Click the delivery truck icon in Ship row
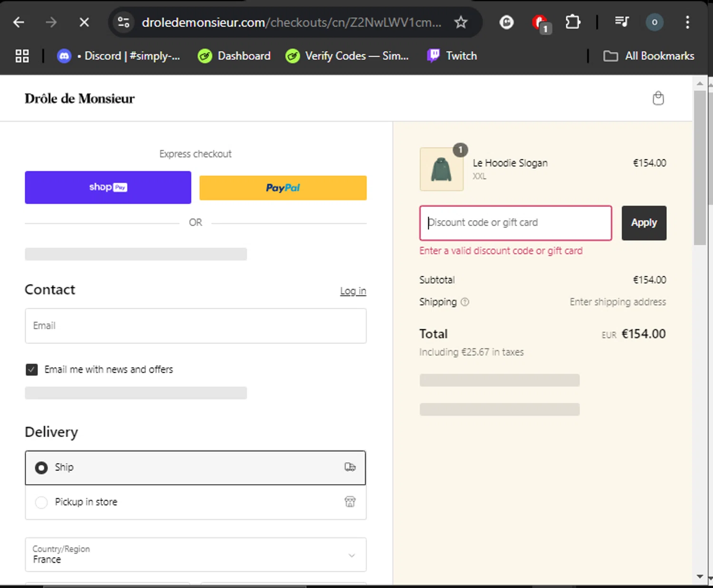The image size is (713, 588). pos(350,467)
